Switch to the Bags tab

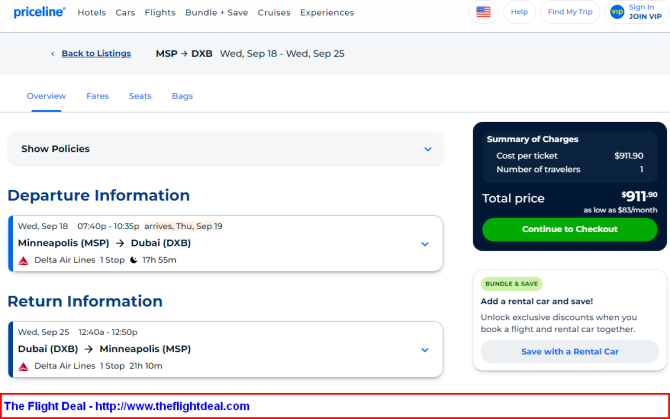point(182,96)
